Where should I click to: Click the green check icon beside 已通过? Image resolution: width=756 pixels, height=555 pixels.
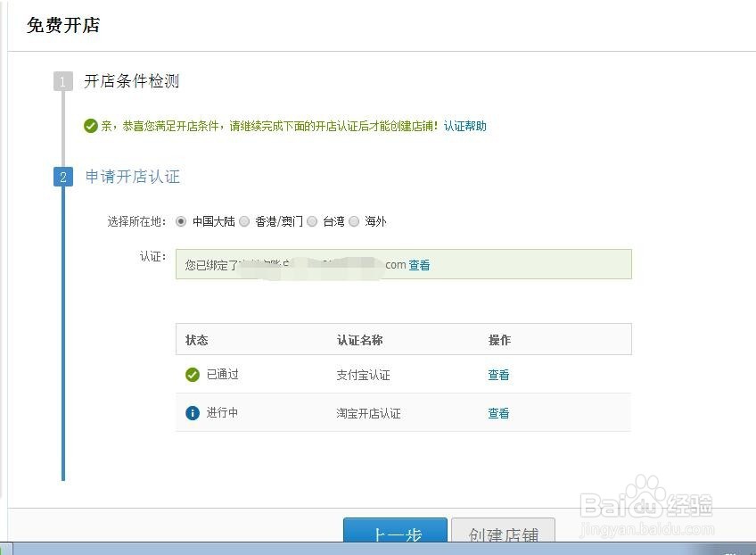point(193,375)
